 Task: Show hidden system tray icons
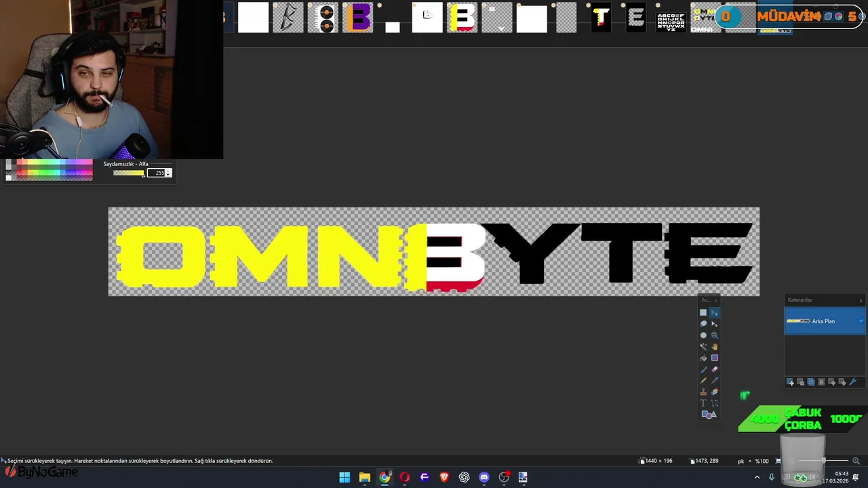coord(757,477)
